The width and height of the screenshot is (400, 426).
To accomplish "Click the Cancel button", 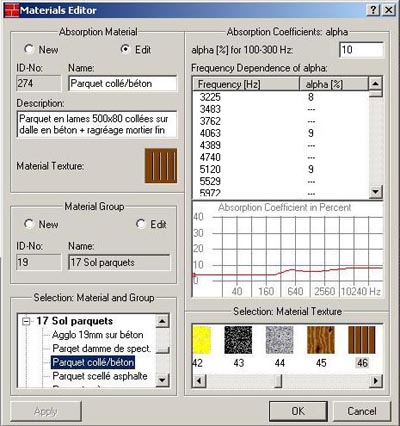I will [362, 411].
